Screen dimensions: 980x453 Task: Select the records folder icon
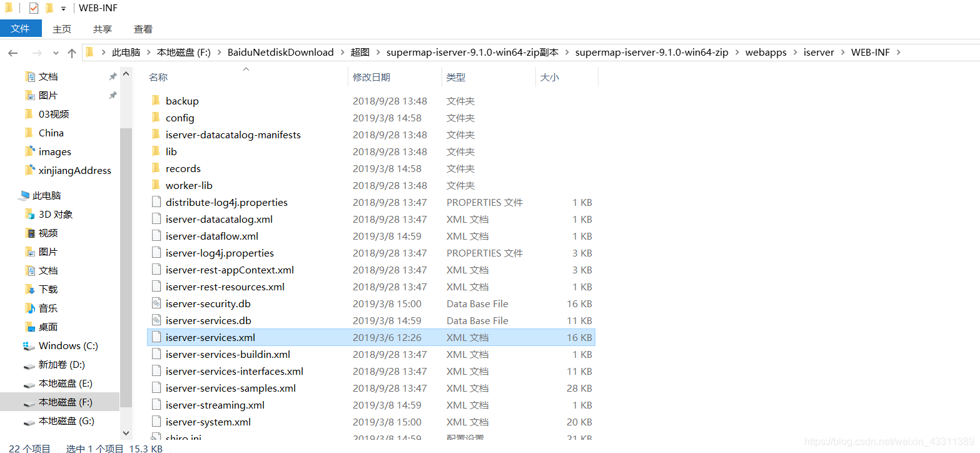pyautogui.click(x=156, y=168)
